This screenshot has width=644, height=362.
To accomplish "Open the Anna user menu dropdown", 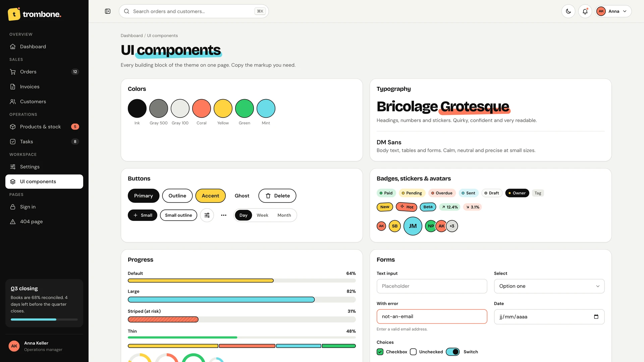I will [x=613, y=11].
